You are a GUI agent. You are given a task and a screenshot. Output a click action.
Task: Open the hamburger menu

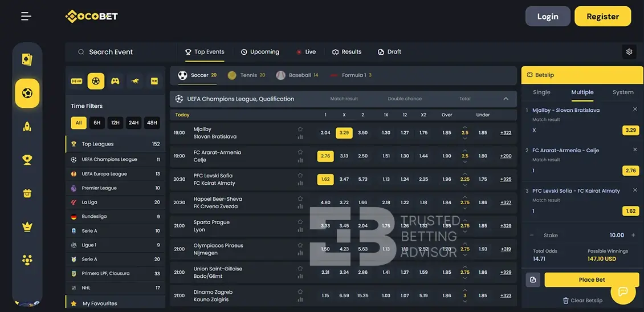(26, 17)
